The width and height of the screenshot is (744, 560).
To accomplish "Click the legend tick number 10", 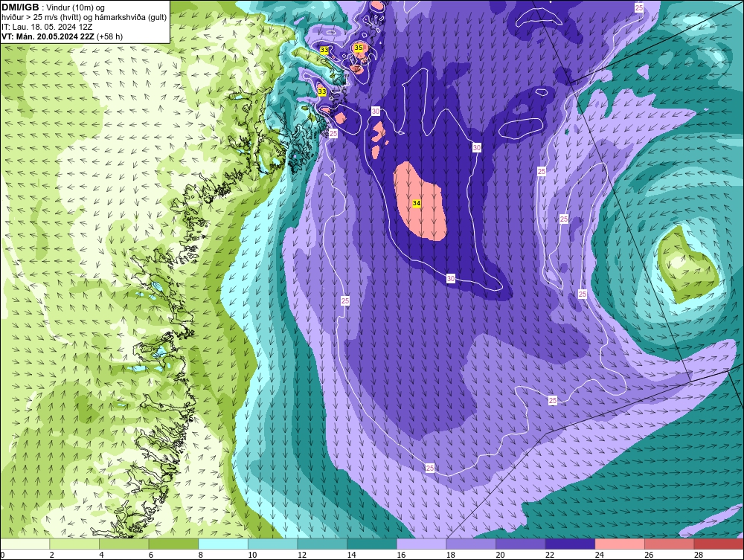I will pyautogui.click(x=252, y=555).
